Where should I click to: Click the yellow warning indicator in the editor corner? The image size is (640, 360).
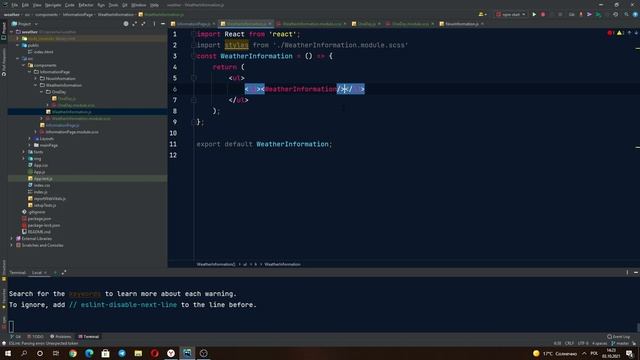(620, 33)
